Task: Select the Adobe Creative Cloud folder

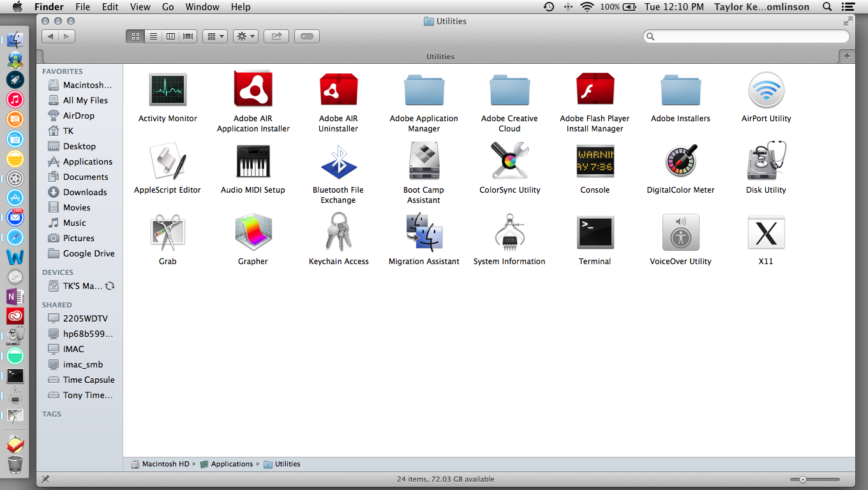Action: (509, 90)
